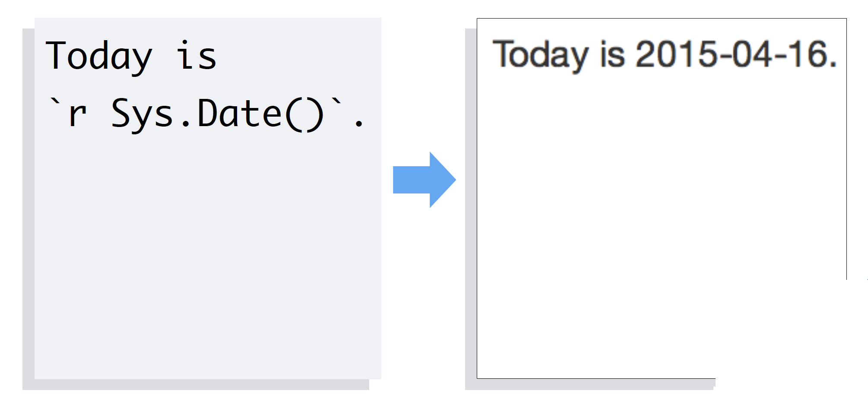Click empty area of gray source panel

coord(207,259)
